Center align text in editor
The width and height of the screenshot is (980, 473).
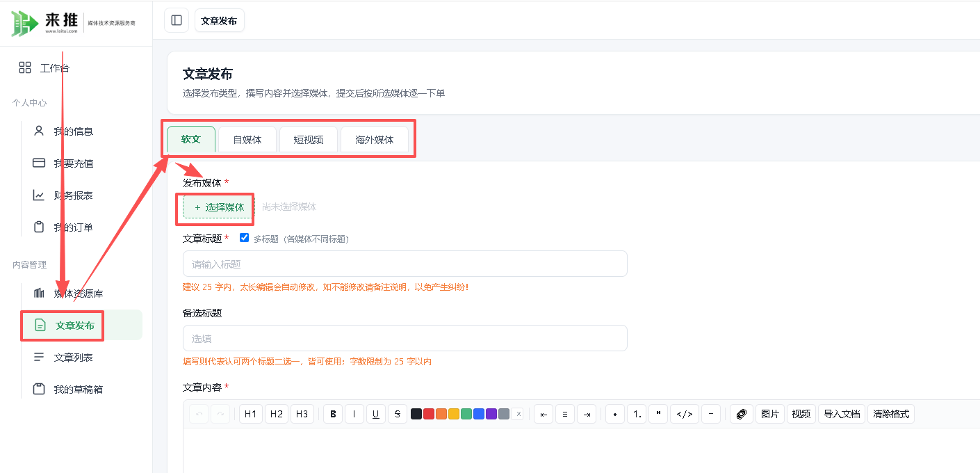point(565,414)
